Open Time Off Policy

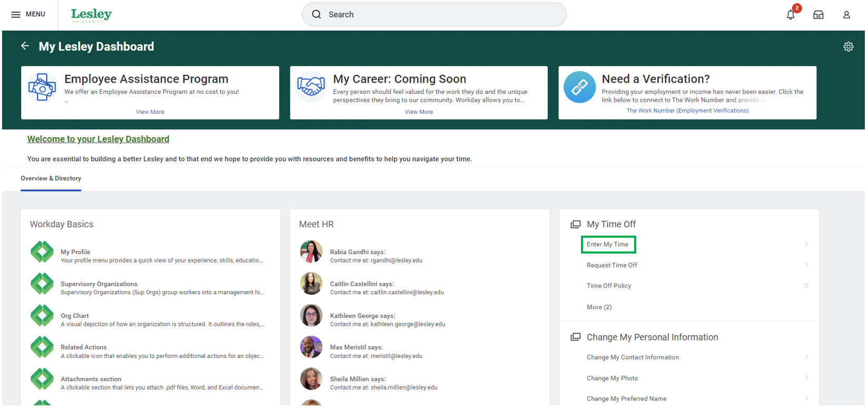pos(609,286)
